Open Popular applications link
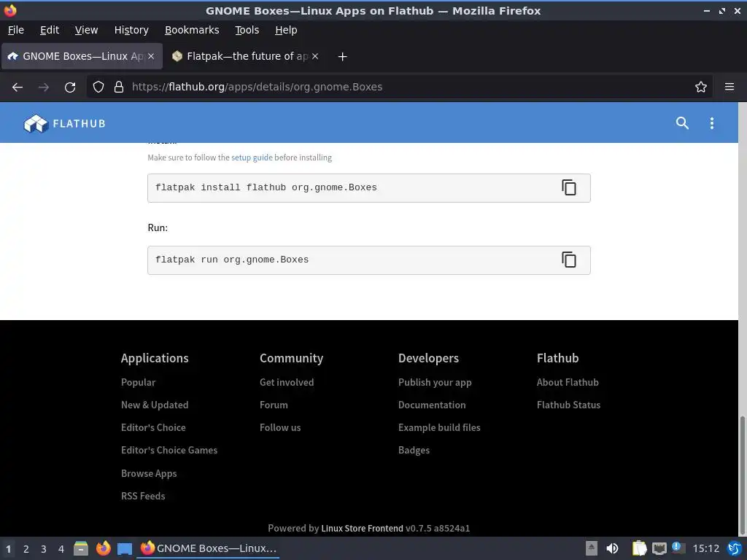The width and height of the screenshot is (747, 560). 138,382
